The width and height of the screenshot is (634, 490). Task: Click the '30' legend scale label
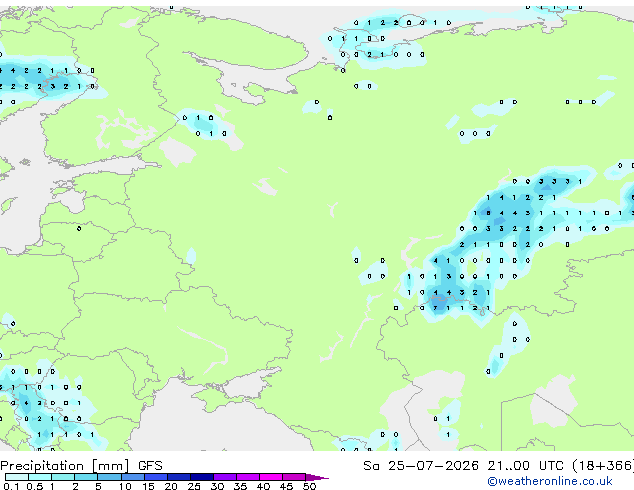[x=217, y=486]
